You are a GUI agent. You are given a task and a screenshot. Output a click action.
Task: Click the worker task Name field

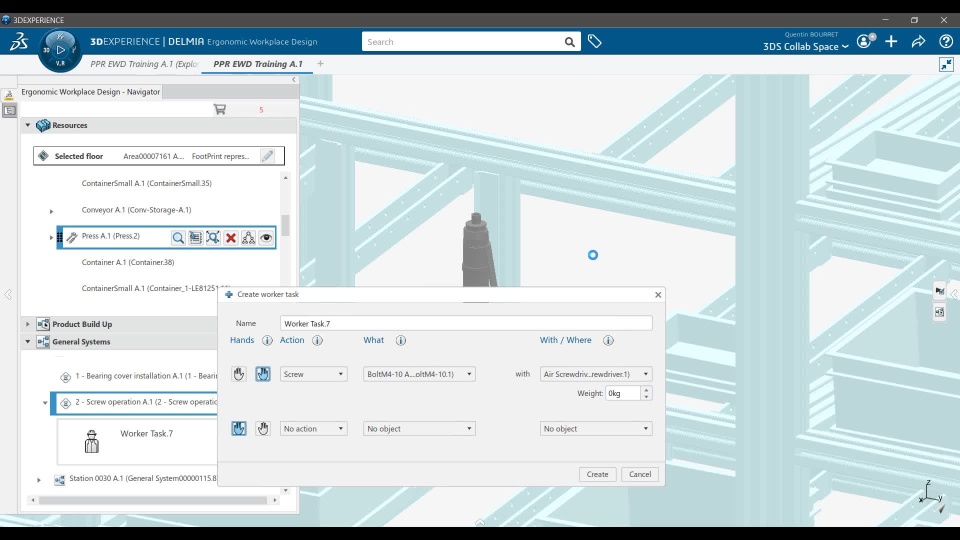tap(465, 324)
